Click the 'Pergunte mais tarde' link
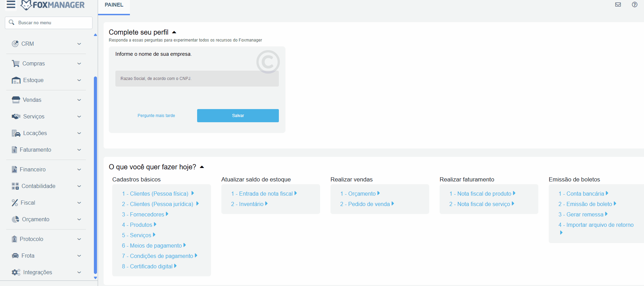This screenshot has width=644, height=286. point(156,116)
